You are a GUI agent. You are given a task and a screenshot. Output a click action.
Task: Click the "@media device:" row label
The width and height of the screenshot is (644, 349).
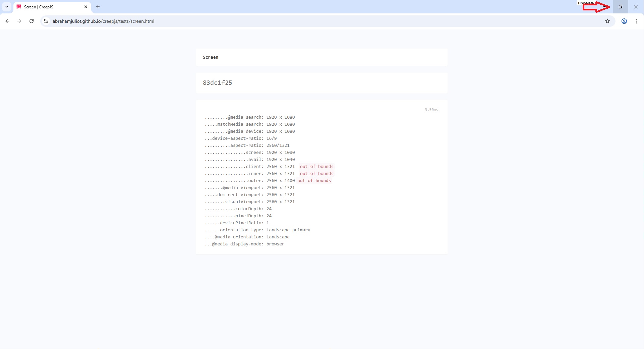(246, 131)
